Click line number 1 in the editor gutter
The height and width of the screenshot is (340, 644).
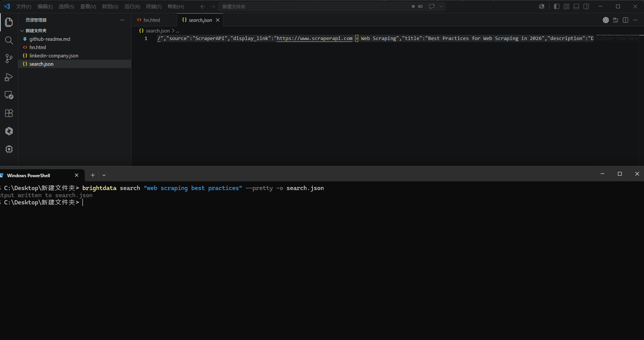(146, 38)
